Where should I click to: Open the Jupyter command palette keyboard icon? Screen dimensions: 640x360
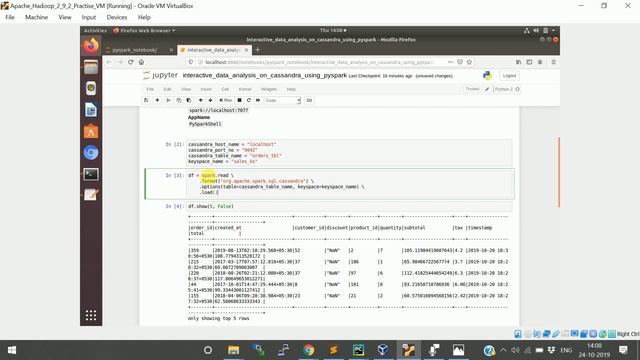tap(309, 100)
